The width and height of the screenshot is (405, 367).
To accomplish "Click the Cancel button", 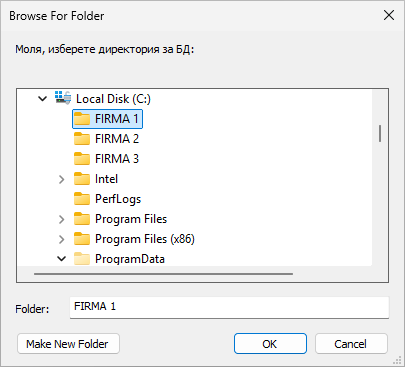I will 351,343.
